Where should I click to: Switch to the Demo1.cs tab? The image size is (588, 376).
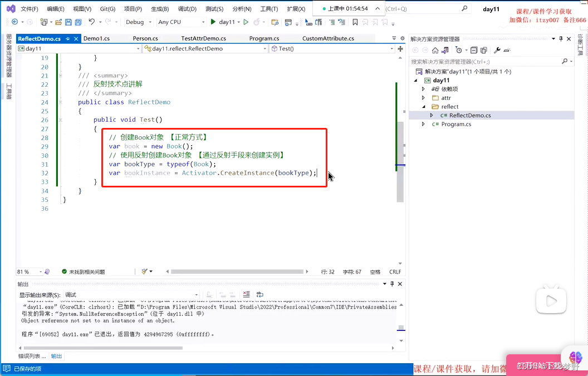tap(96, 38)
